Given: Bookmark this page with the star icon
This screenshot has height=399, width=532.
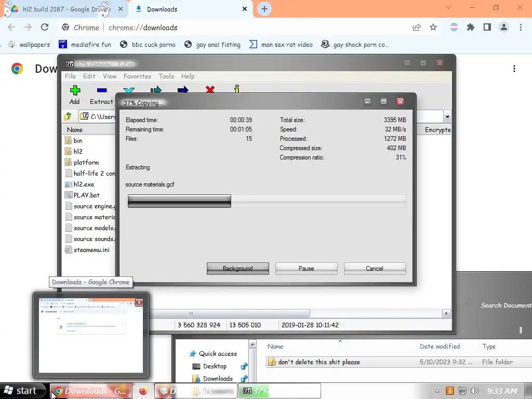Looking at the screenshot, I should pyautogui.click(x=433, y=27).
